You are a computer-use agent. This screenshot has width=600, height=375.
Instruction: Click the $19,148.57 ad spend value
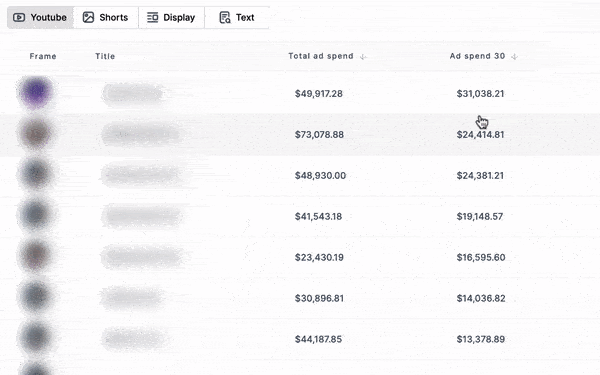(x=479, y=217)
